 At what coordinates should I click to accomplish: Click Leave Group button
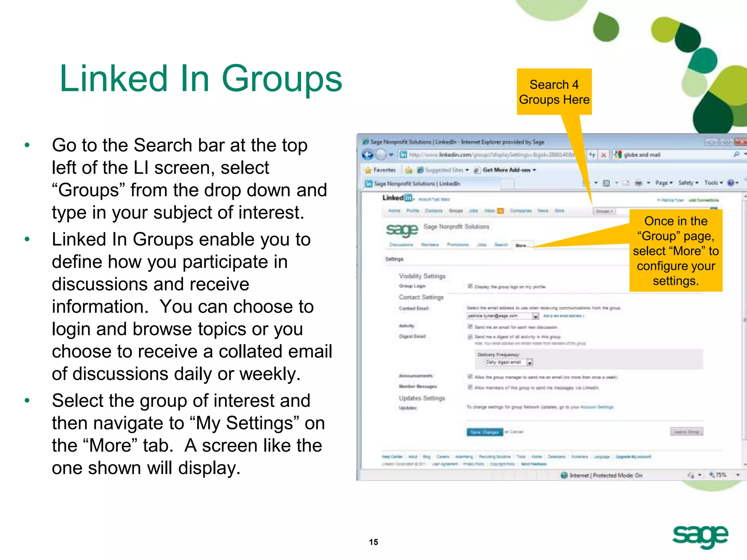[686, 432]
